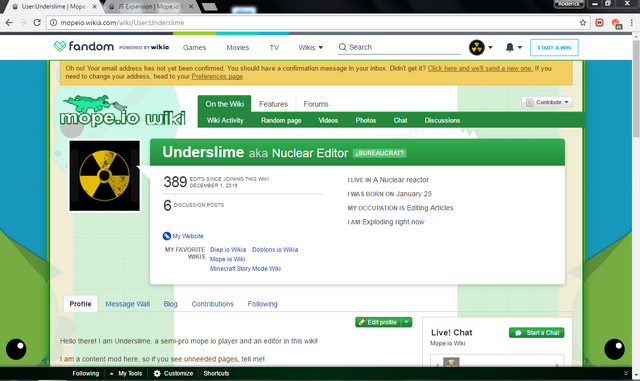The width and height of the screenshot is (640, 381).
Task: Expand the Contribute dropdown
Action: 567,102
